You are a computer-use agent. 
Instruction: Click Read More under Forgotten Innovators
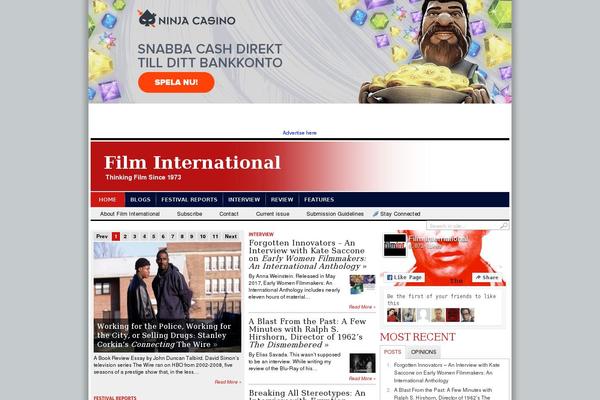pos(362,307)
